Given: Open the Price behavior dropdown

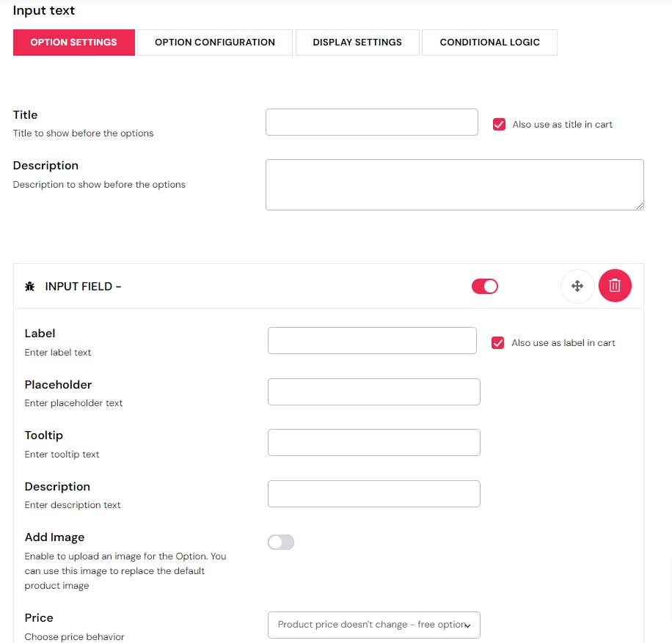Looking at the screenshot, I should tap(373, 625).
